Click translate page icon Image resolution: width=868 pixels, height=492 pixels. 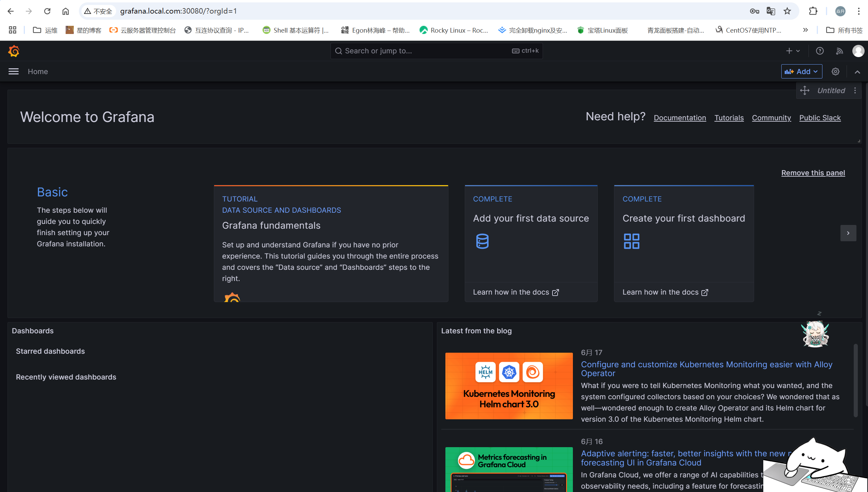click(770, 11)
